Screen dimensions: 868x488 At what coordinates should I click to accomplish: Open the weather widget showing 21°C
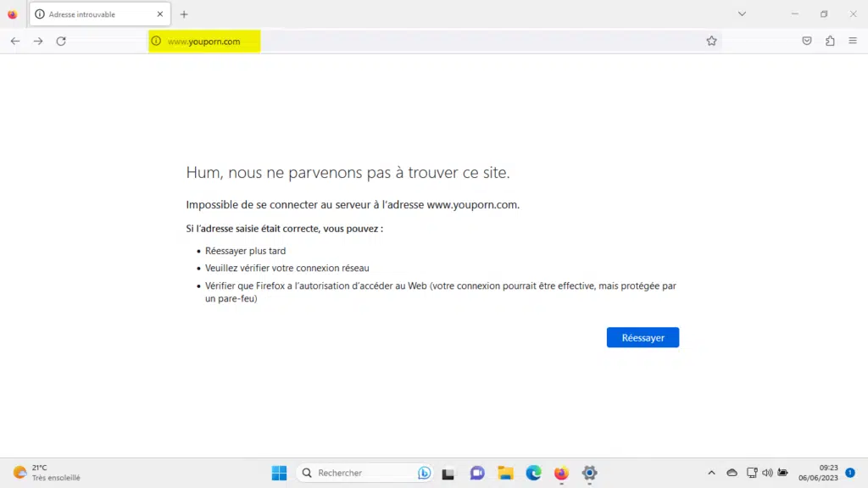tap(47, 473)
